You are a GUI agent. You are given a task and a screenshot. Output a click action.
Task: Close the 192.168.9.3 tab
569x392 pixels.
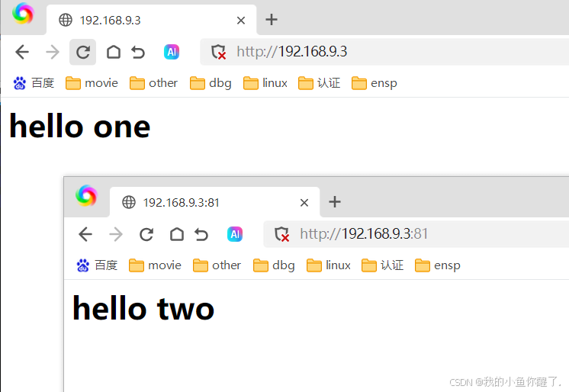tap(241, 21)
